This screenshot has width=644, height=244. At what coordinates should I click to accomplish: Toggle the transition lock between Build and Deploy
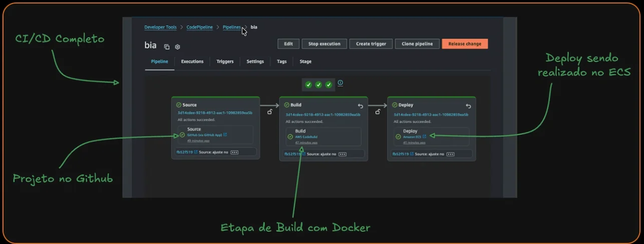tap(378, 112)
